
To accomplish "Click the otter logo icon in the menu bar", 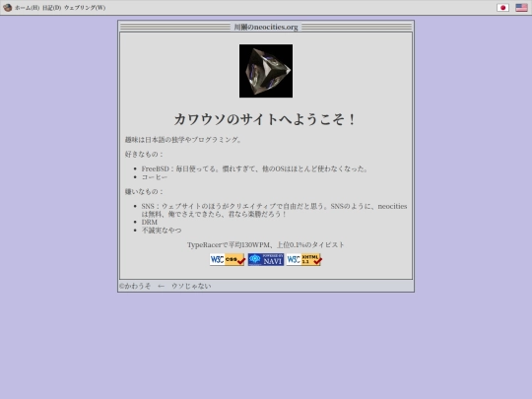I will [7, 8].
